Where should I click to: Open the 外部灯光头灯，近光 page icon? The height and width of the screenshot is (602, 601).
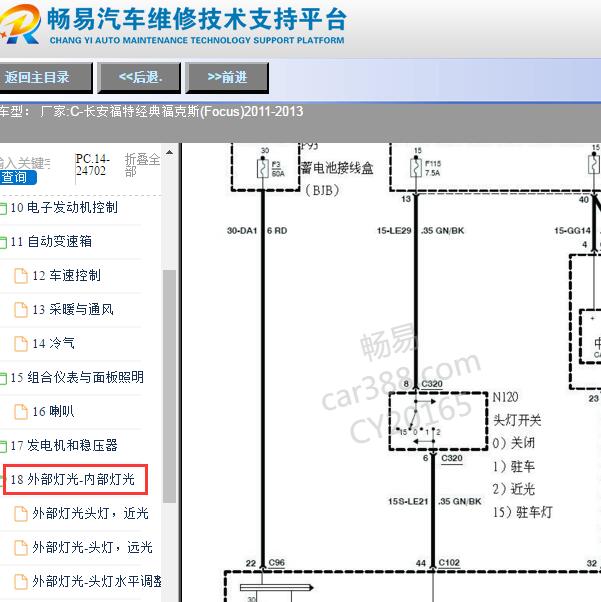[x=21, y=514]
